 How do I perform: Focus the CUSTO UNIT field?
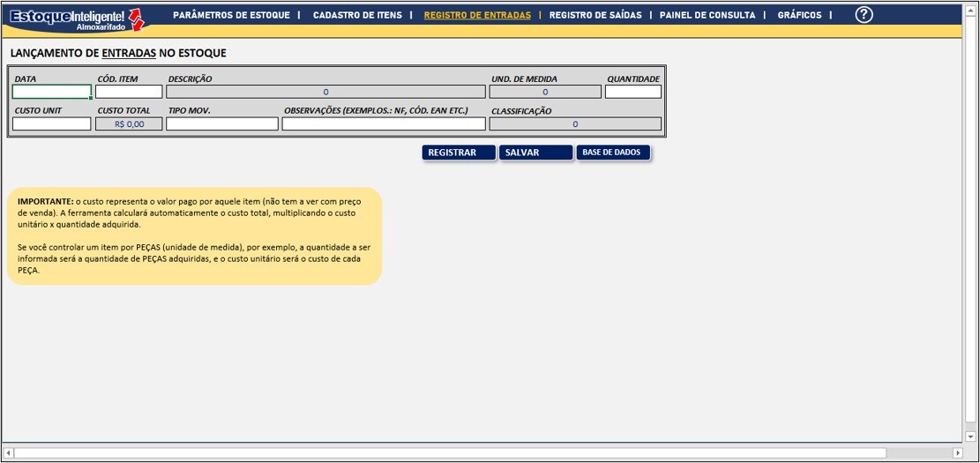[x=52, y=124]
